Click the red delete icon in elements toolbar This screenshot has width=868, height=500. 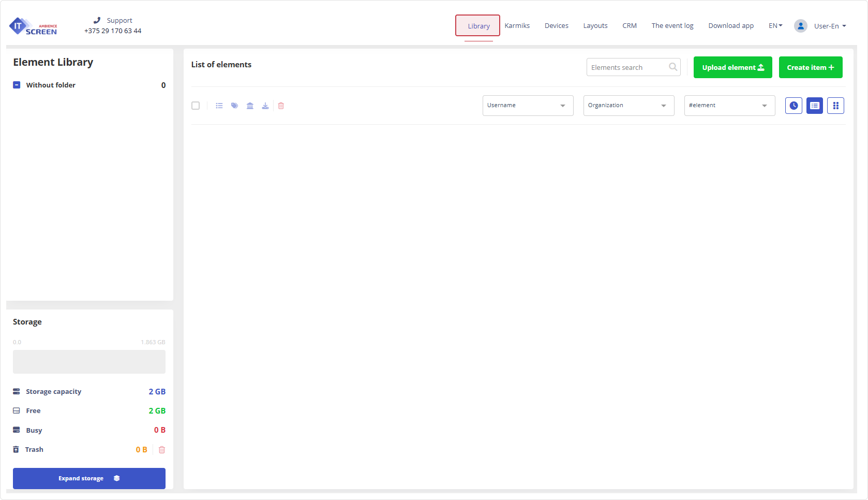pyautogui.click(x=281, y=106)
